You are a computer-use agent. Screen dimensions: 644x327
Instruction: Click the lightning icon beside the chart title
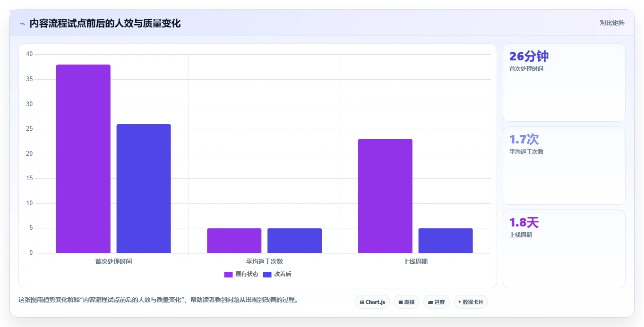22,24
